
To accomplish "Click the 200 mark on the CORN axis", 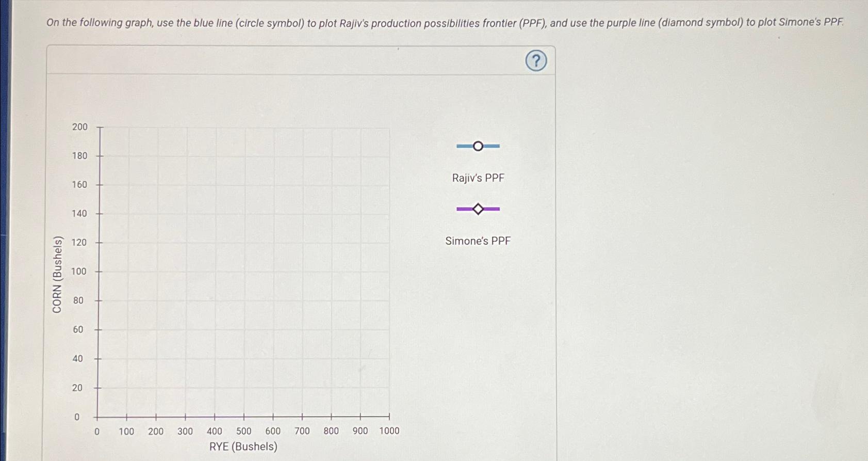I will (x=80, y=127).
